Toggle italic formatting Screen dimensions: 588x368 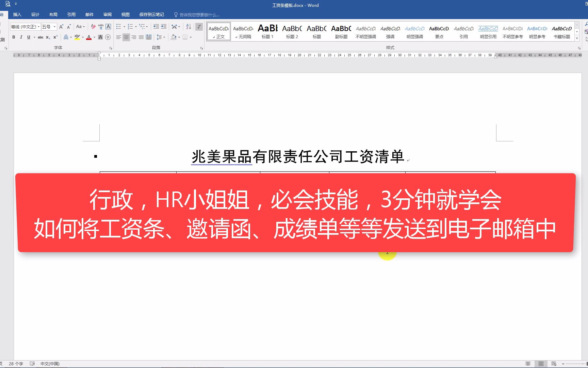21,37
